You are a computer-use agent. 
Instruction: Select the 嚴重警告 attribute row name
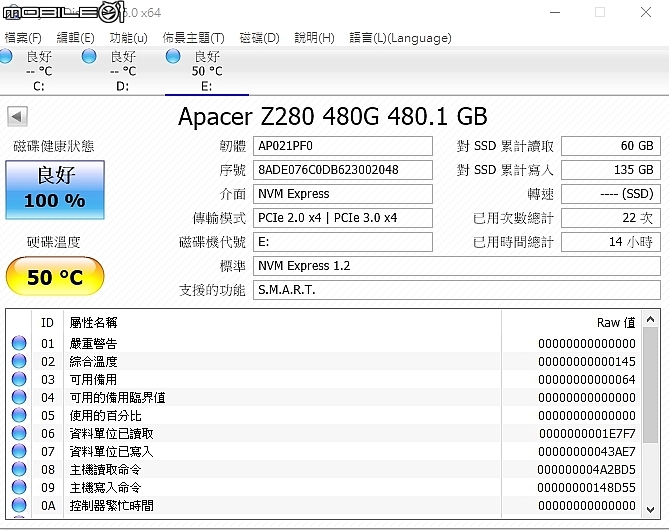coord(93,344)
